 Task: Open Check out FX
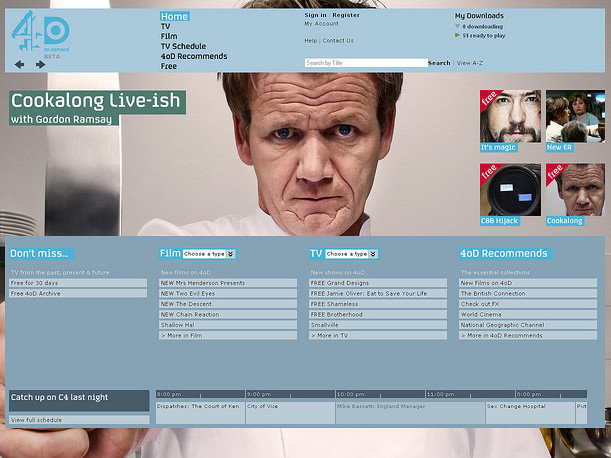point(528,304)
